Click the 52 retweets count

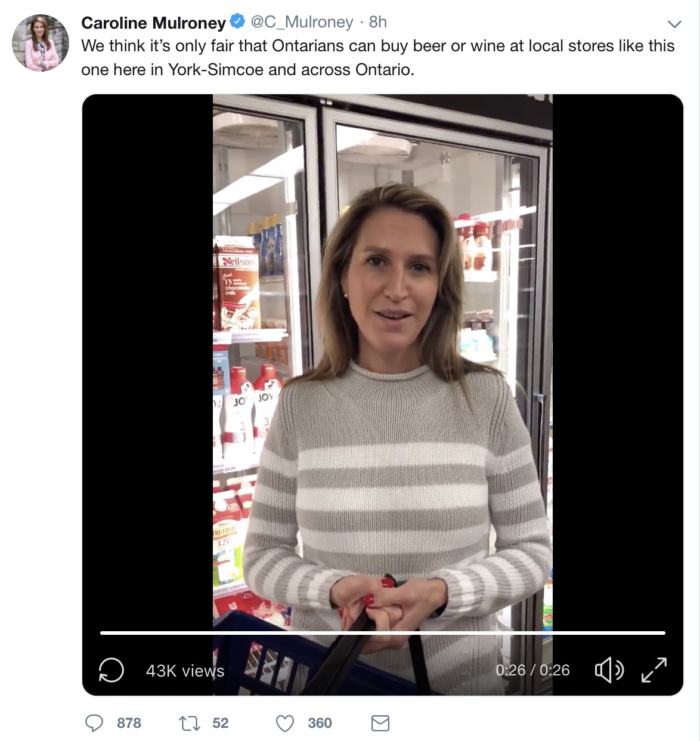221,723
